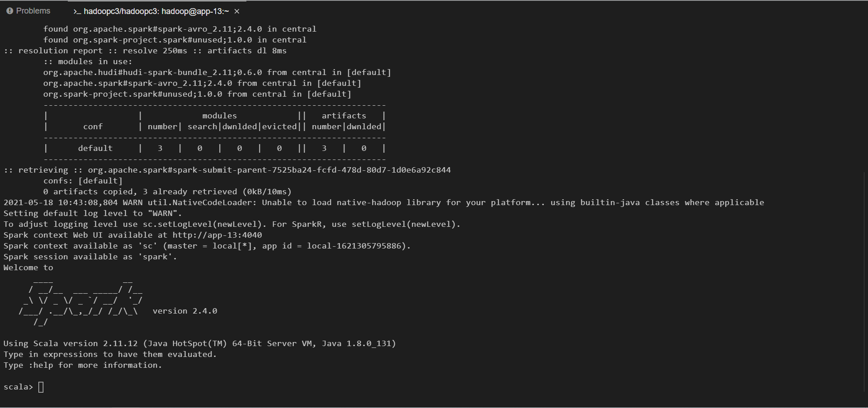Click the terminal prompt icon on hadoopc3 tab
868x408 pixels.
(77, 11)
